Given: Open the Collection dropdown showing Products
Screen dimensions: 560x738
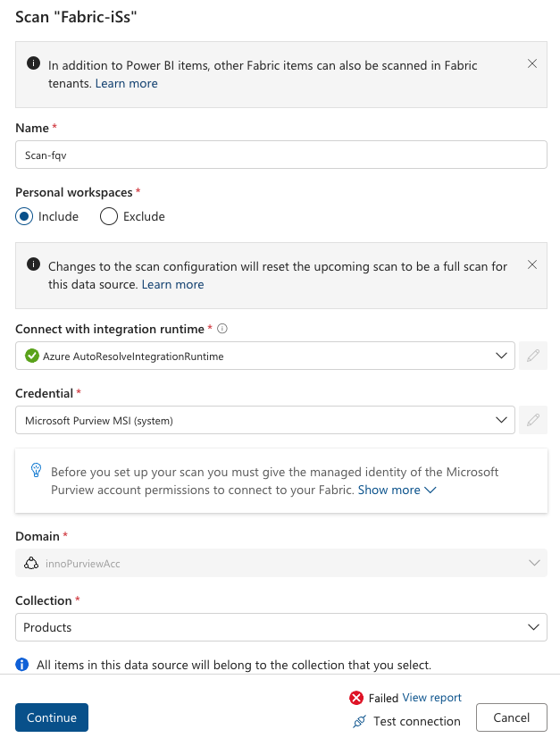Looking at the screenshot, I should pyautogui.click(x=281, y=627).
